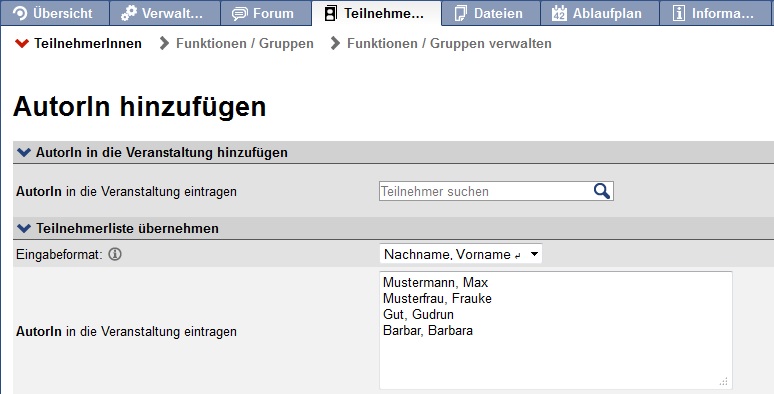Screen dimensions: 774x394
Task: Click into Teilnehmer suchen field
Action: [486, 191]
